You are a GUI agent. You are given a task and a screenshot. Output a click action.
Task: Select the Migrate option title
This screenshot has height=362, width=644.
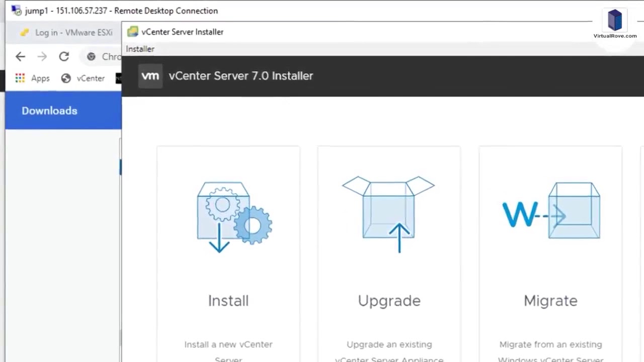[x=550, y=301]
